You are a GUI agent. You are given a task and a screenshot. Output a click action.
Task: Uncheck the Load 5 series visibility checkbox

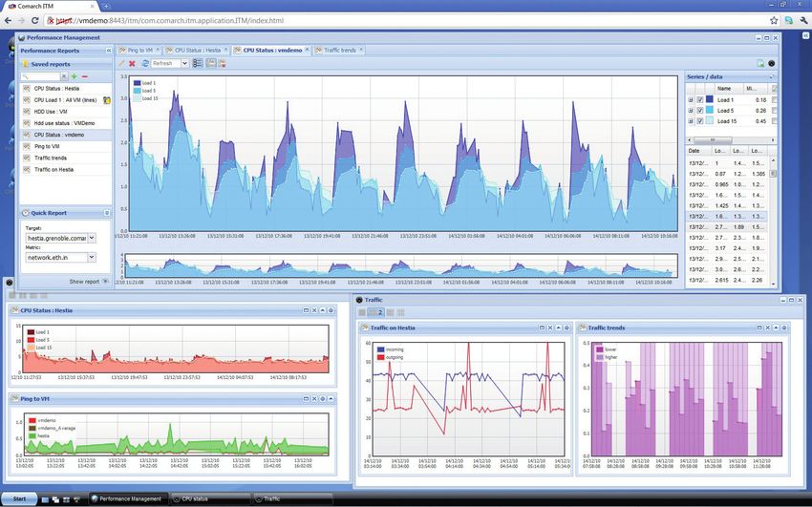(x=700, y=110)
